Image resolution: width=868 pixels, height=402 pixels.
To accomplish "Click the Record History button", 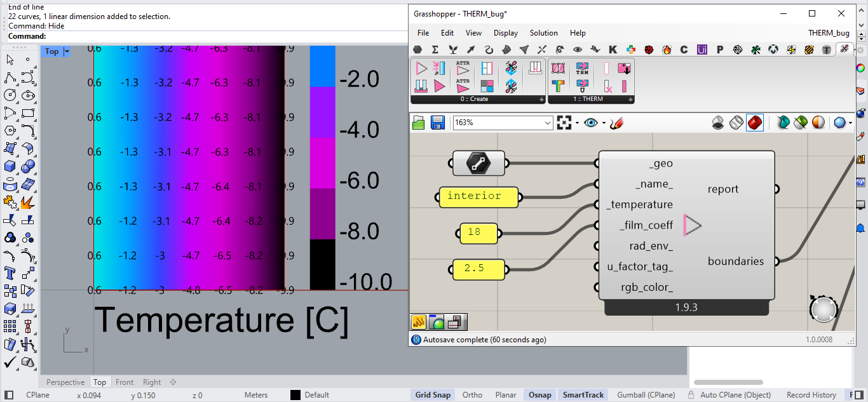I will (811, 395).
